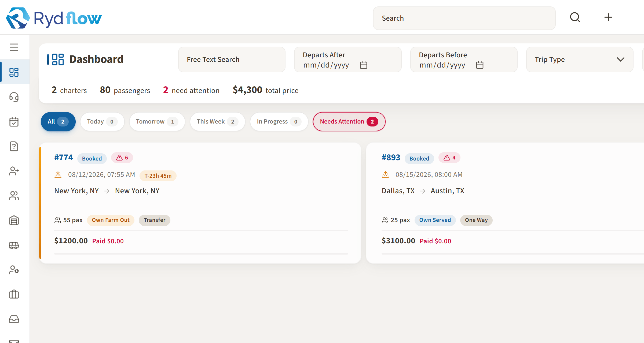This screenshot has width=644, height=343.
Task: Expand the Trip Type dropdown
Action: tap(580, 59)
